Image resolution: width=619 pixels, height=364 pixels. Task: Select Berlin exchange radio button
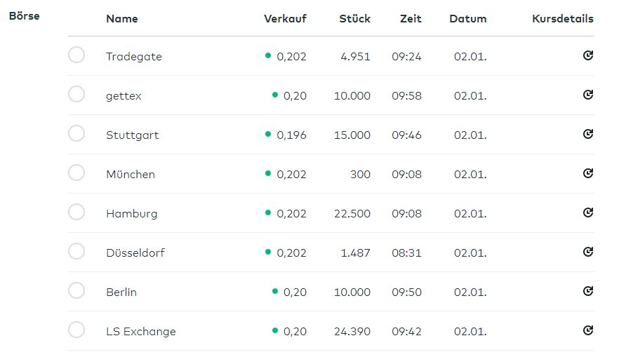click(x=76, y=291)
